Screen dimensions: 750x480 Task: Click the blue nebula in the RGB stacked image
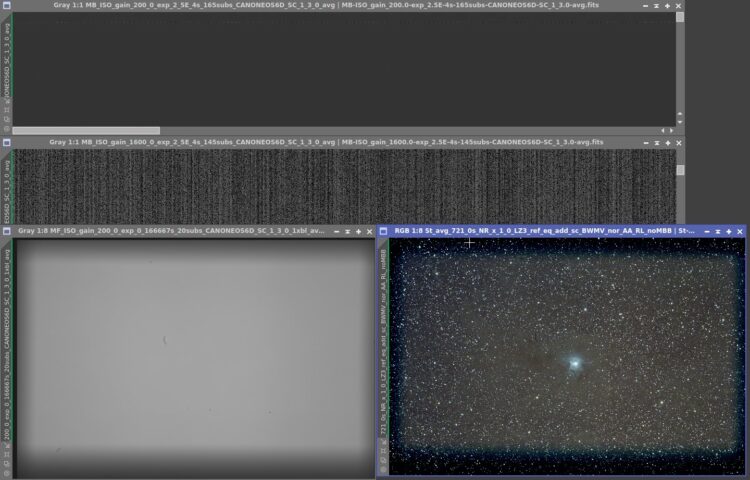pyautogui.click(x=574, y=364)
